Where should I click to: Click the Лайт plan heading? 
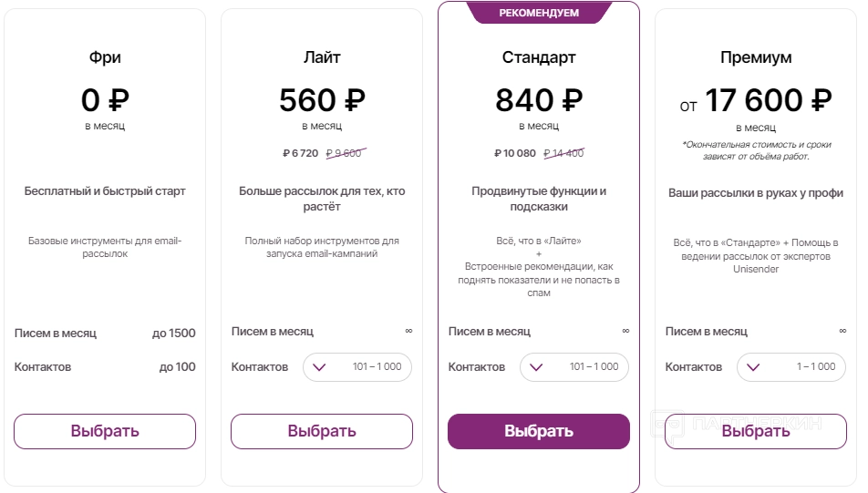click(322, 57)
